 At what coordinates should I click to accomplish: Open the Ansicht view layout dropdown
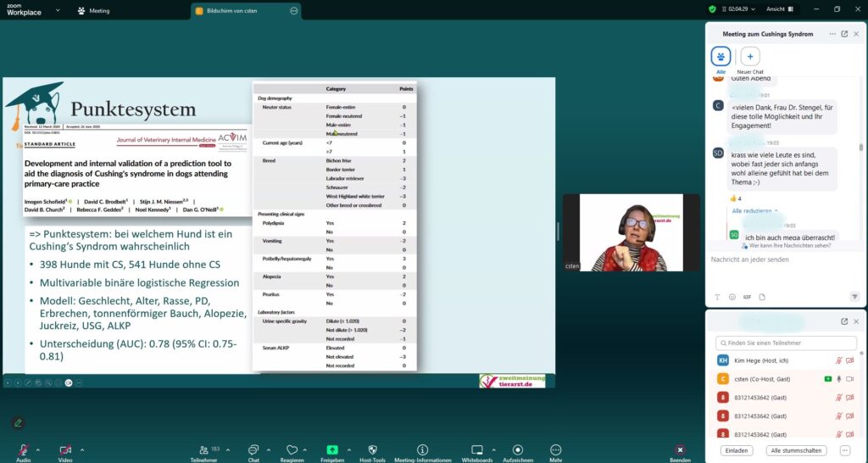[780, 9]
